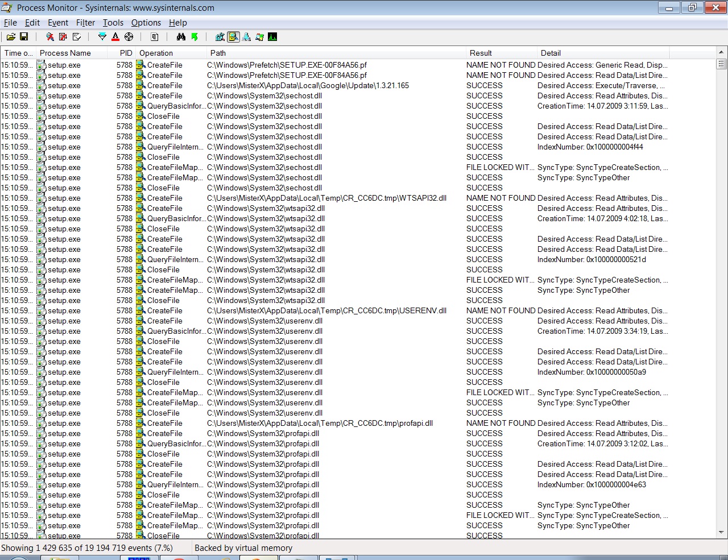Toggle Show Profiling Events graph button

point(272,37)
